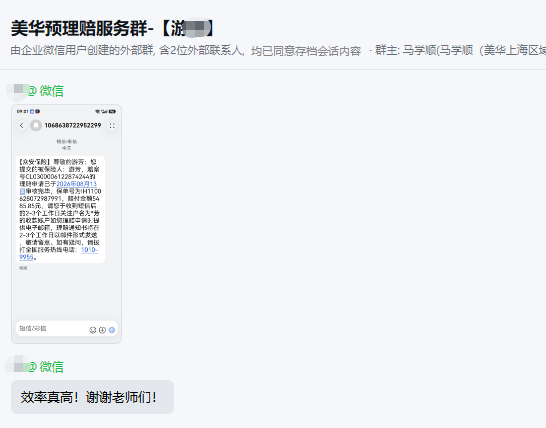
Task: Click the 由企业微信用户创建的外部群 description text
Action: [82, 50]
